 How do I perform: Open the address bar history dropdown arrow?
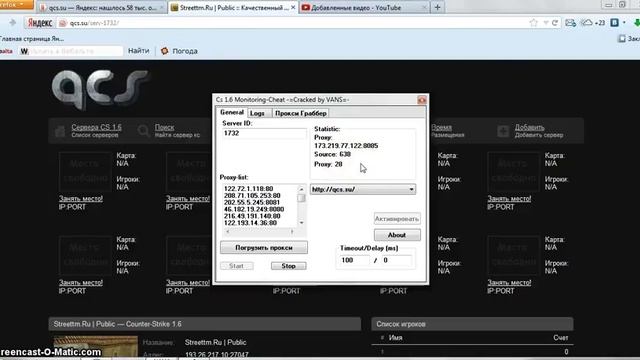pos(546,23)
